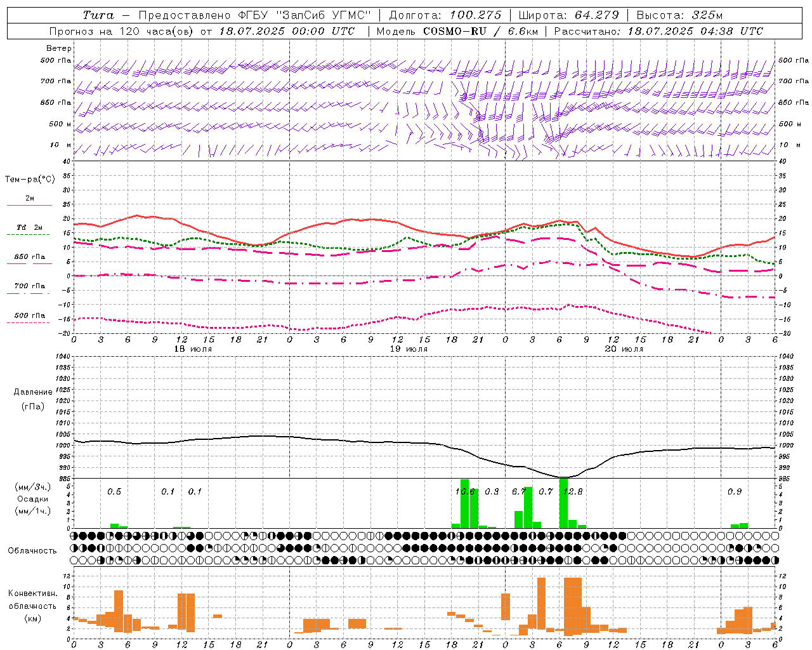The width and height of the screenshot is (812, 650).
Task: Click the latitude value "Широта: 64.279"
Action: [568, 15]
